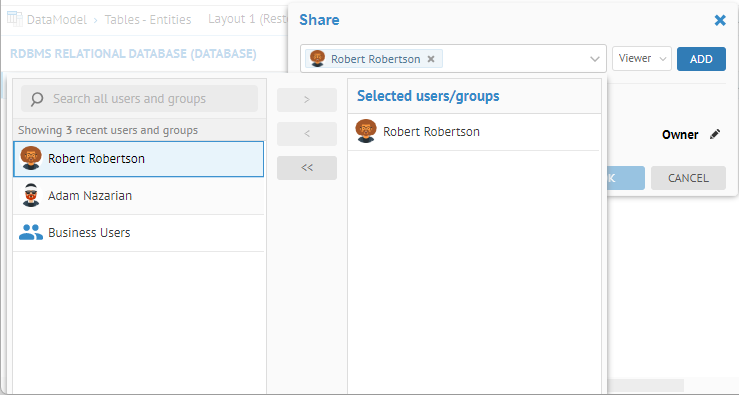Click Robert Robertson's avatar in Selected list
The image size is (739, 395).
366,131
